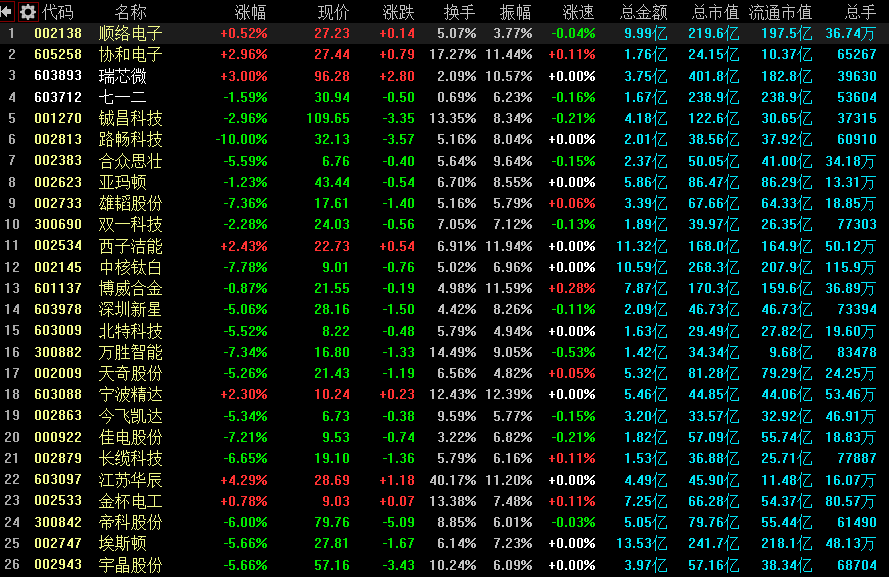The height and width of the screenshot is (577, 889).
Task: Select stock 江苏华辰
Action: pyautogui.click(x=130, y=480)
